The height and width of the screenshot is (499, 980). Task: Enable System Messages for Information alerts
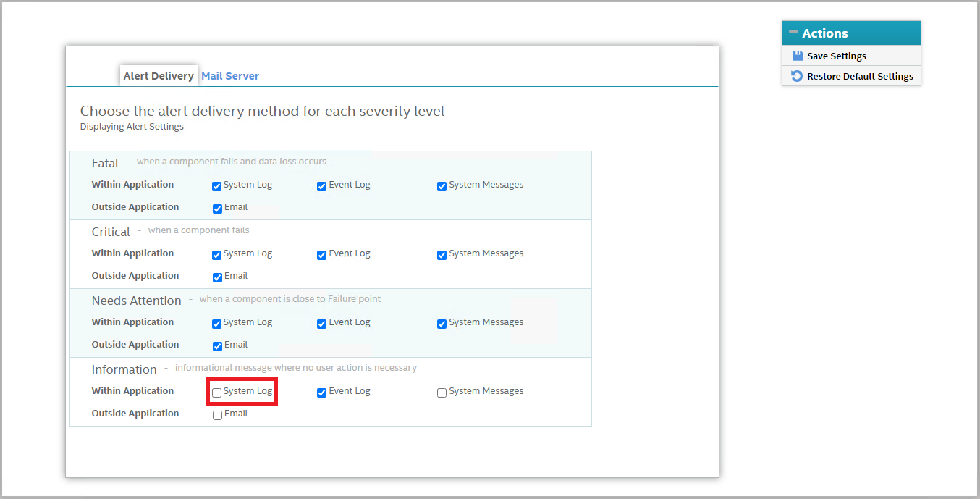tap(442, 393)
